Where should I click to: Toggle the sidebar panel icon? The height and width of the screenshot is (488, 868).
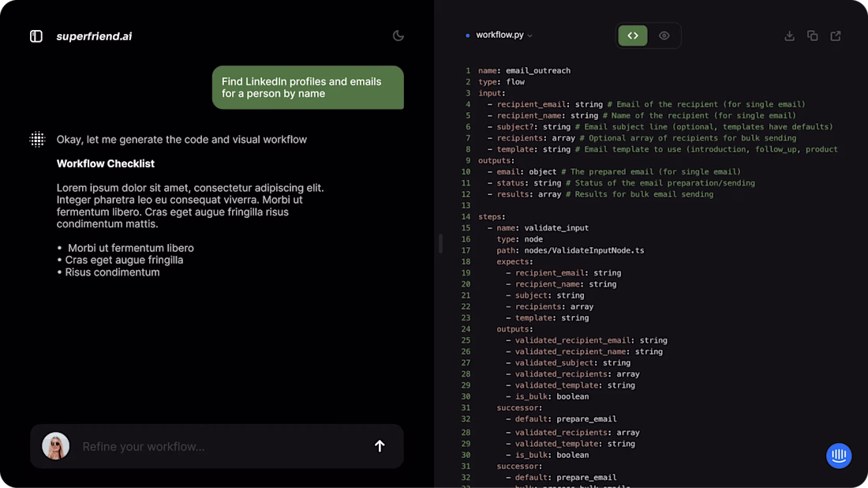pos(36,36)
